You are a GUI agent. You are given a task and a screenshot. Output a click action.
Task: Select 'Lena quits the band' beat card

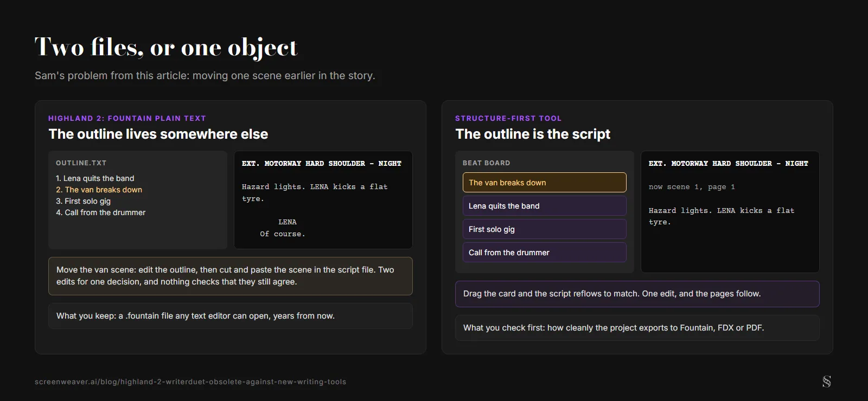[544, 206]
